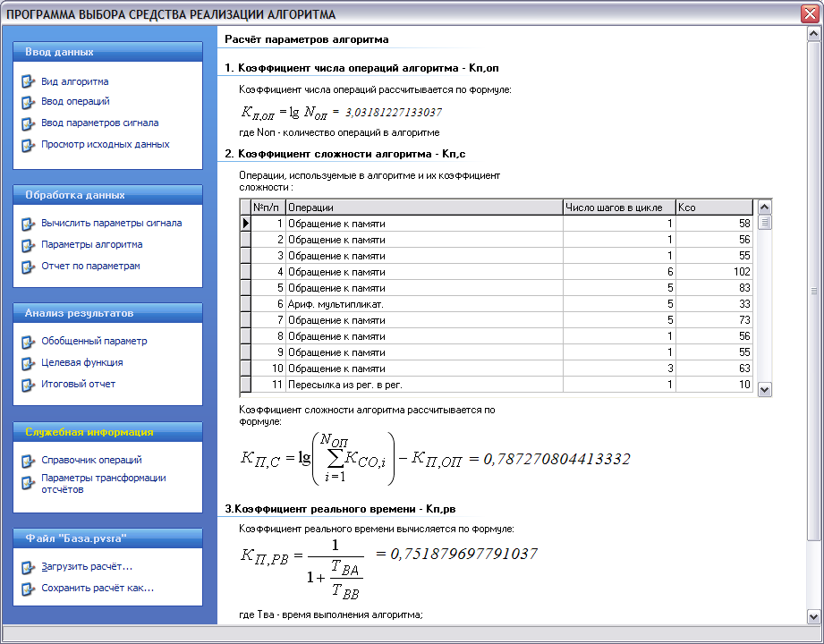Open 'Параметры трансформации отсчётов'
Image resolution: width=824 pixels, height=644 pixels.
point(104,483)
